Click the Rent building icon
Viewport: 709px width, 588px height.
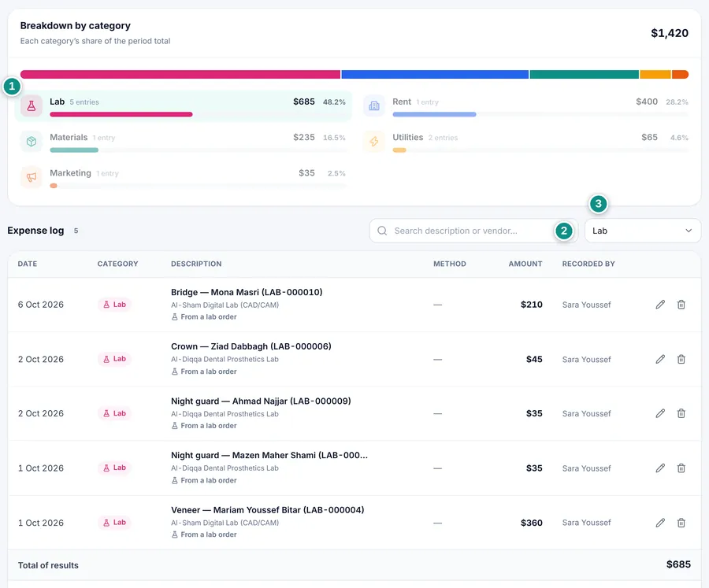[x=374, y=105]
